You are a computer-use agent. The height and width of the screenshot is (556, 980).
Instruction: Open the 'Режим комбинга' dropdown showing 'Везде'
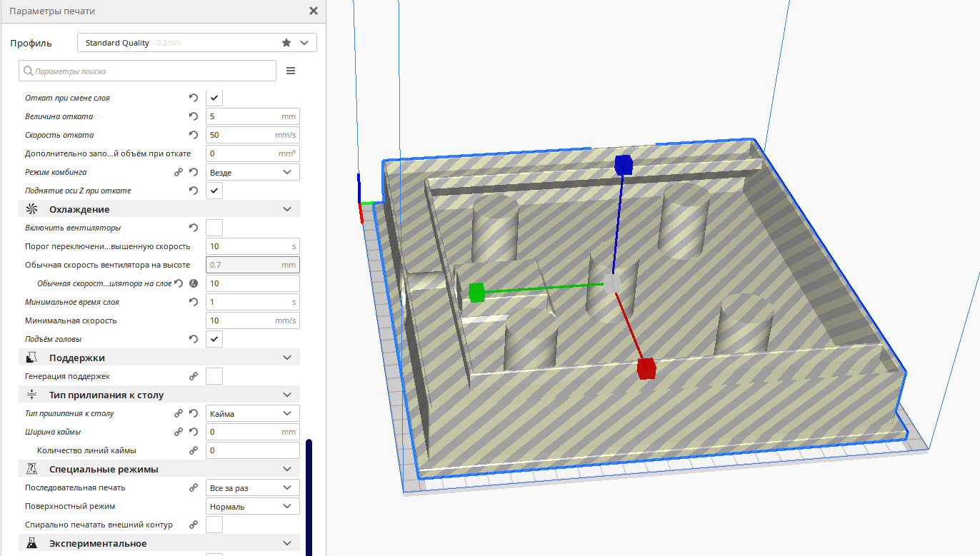(253, 172)
